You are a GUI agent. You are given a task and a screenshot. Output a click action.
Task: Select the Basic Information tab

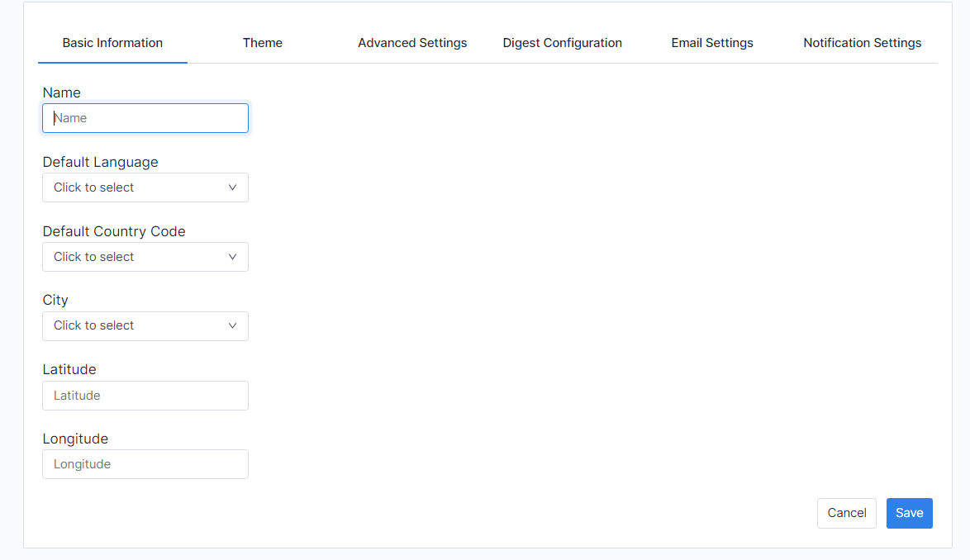(x=112, y=43)
